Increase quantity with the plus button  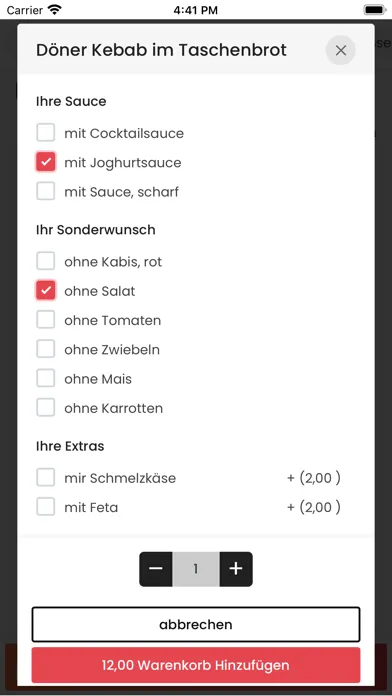[236, 569]
